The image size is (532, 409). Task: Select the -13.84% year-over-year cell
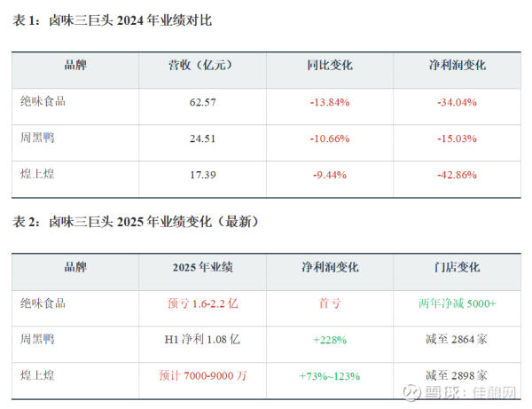click(x=330, y=102)
